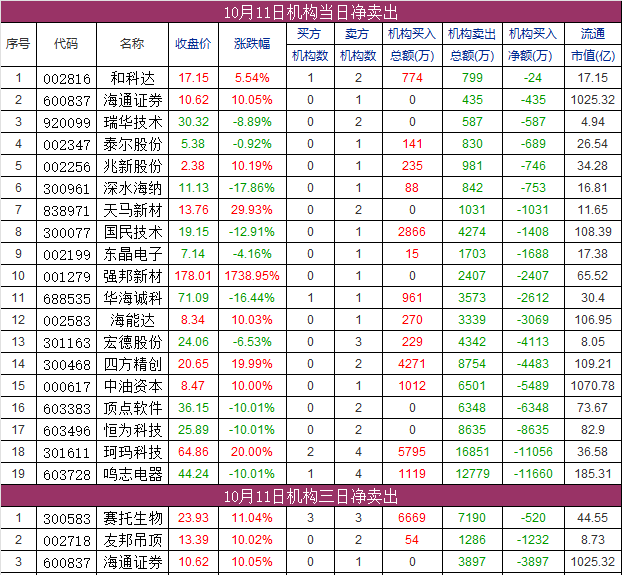Viewport: 622px width, 575px height.
Task: Click the 29.93% change cell
Action: click(252, 210)
